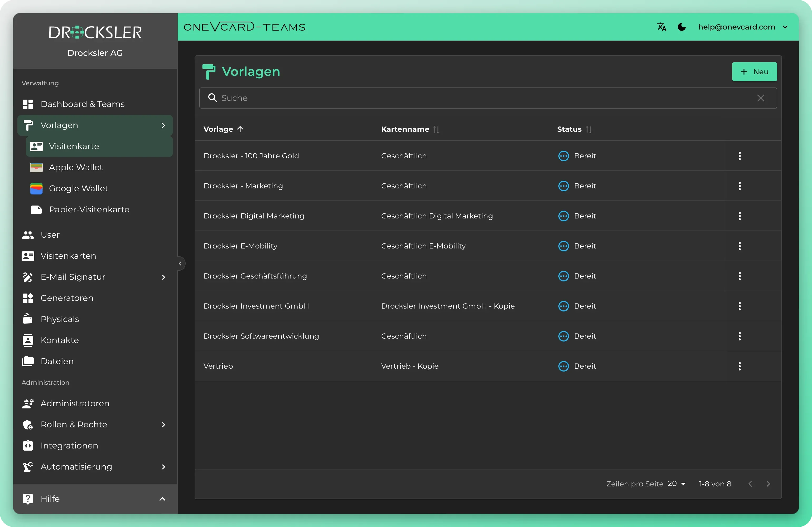The width and height of the screenshot is (812, 527).
Task: Click Bereit status text of Drocksler Geschäftsführung
Action: coord(585,276)
